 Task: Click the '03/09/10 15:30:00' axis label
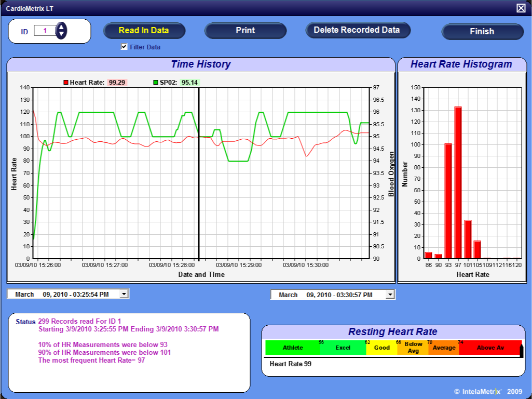(x=306, y=265)
